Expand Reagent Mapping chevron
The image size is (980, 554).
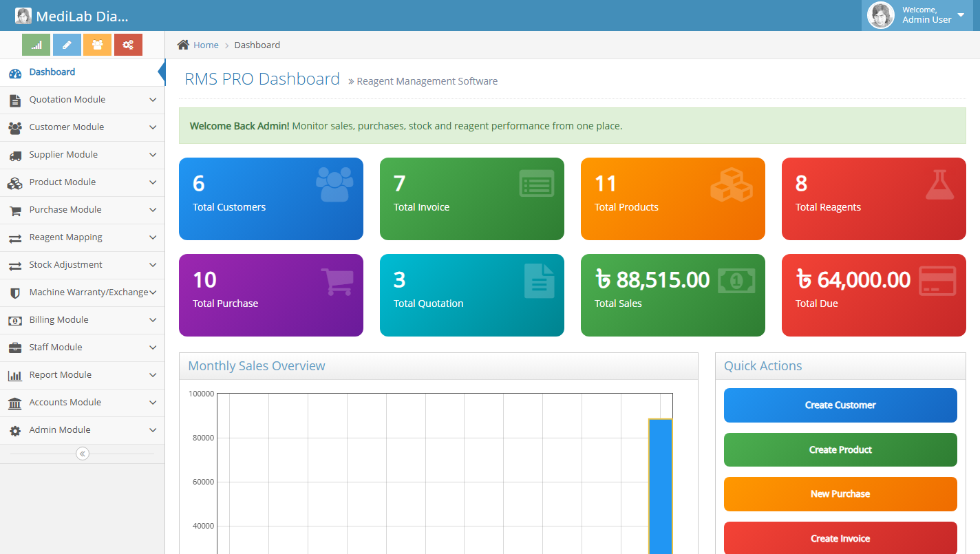point(153,237)
